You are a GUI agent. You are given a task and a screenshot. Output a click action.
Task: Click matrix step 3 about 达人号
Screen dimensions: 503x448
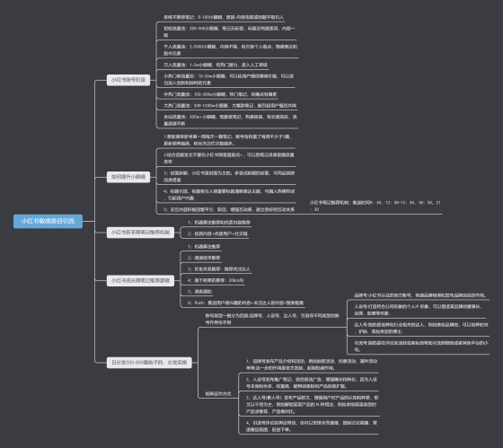(x=313, y=404)
